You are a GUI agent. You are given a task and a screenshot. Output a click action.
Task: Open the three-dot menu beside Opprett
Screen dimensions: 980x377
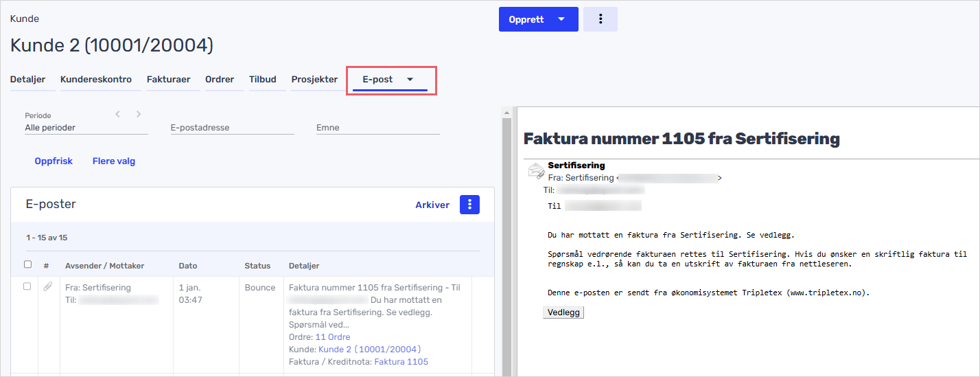[x=600, y=19]
